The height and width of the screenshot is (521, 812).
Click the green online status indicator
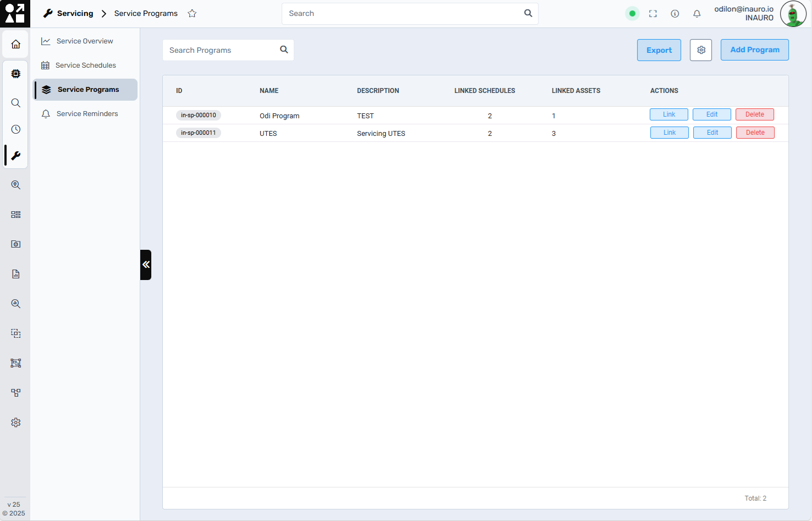pos(632,14)
